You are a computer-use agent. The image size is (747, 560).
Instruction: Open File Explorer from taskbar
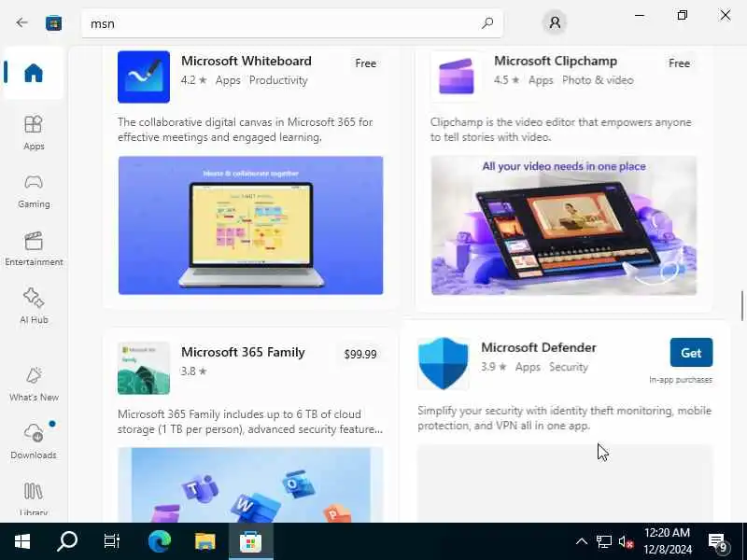pos(204,541)
